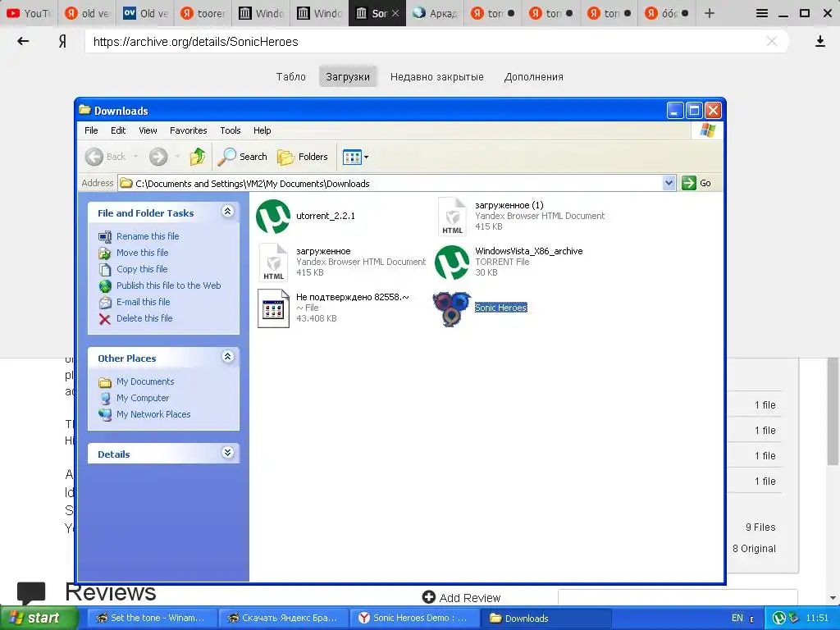840x630 pixels.
Task: Collapse the Other Places panel
Action: click(228, 356)
